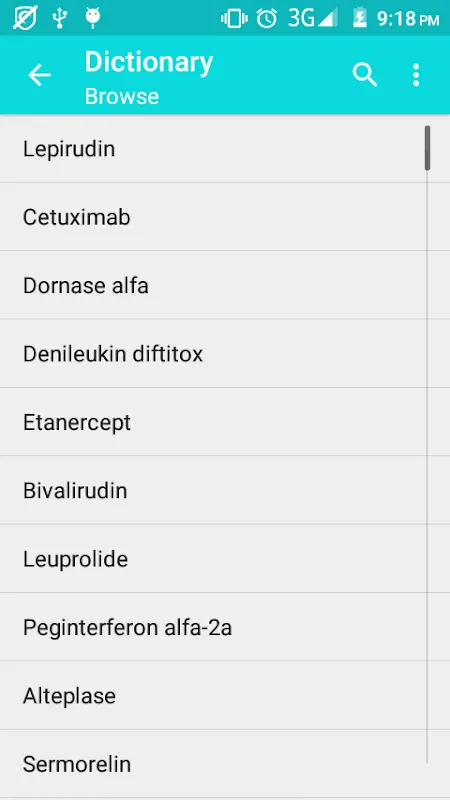Tap the vibrate mode status icon
This screenshot has height=800, width=450.
pos(234,19)
